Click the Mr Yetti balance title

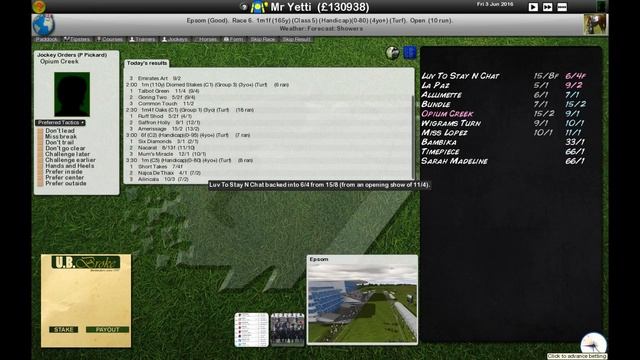(x=320, y=7)
